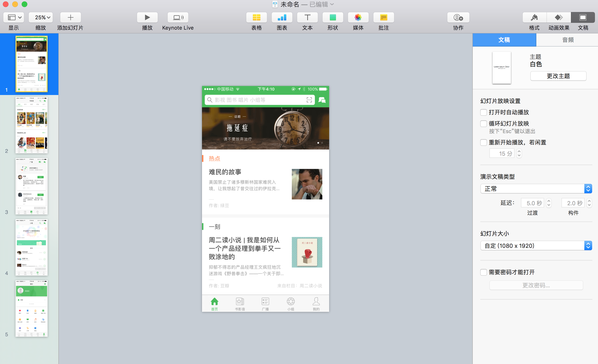This screenshot has width=598, height=364.
Task: Click the 一刻 section heading
Action: click(214, 227)
